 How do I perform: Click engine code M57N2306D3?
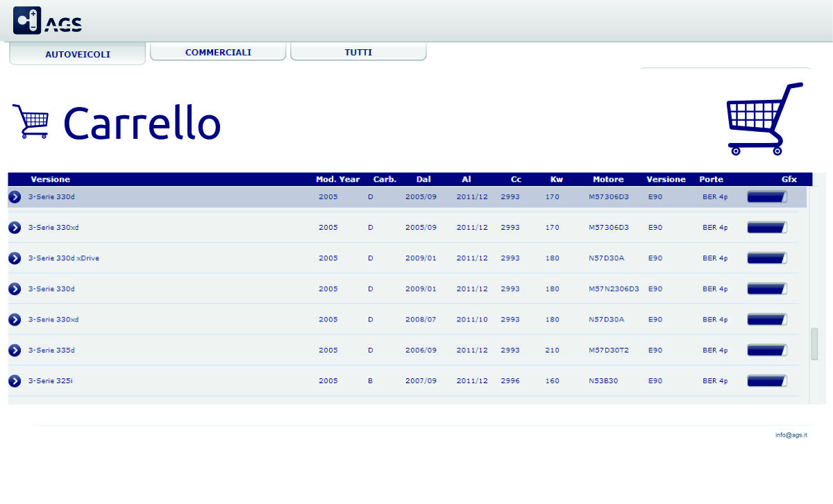tap(614, 289)
